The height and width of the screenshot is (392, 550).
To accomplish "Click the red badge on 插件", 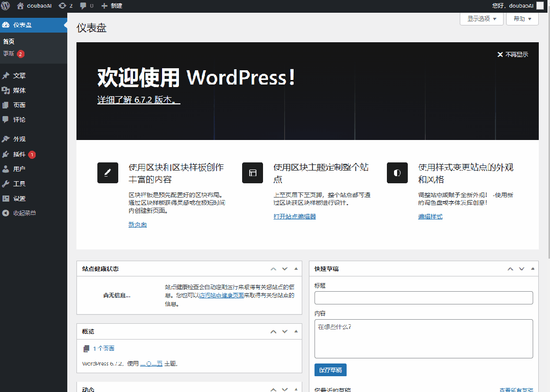I will click(32, 154).
